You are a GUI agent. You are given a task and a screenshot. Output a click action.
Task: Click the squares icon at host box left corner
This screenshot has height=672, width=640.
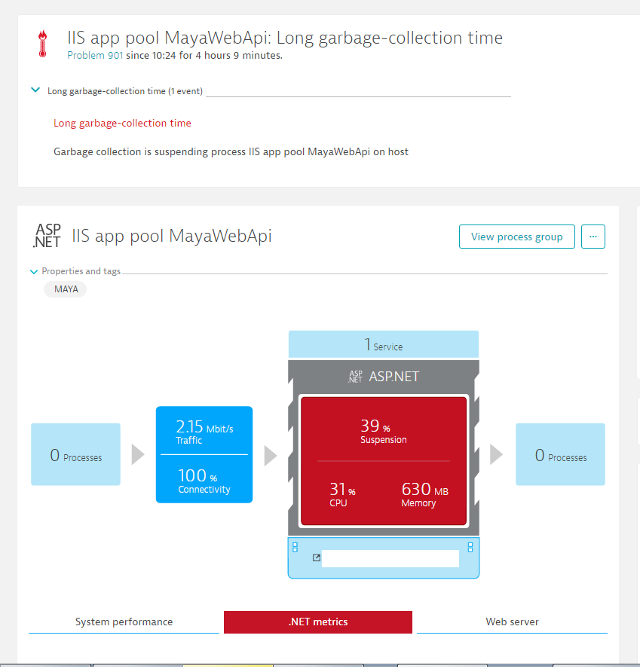(x=296, y=547)
